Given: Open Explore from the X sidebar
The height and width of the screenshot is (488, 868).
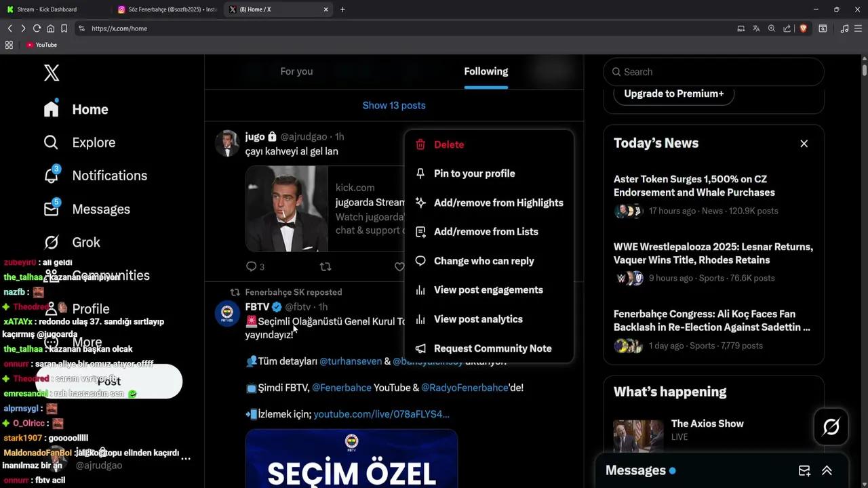Looking at the screenshot, I should 79,142.
